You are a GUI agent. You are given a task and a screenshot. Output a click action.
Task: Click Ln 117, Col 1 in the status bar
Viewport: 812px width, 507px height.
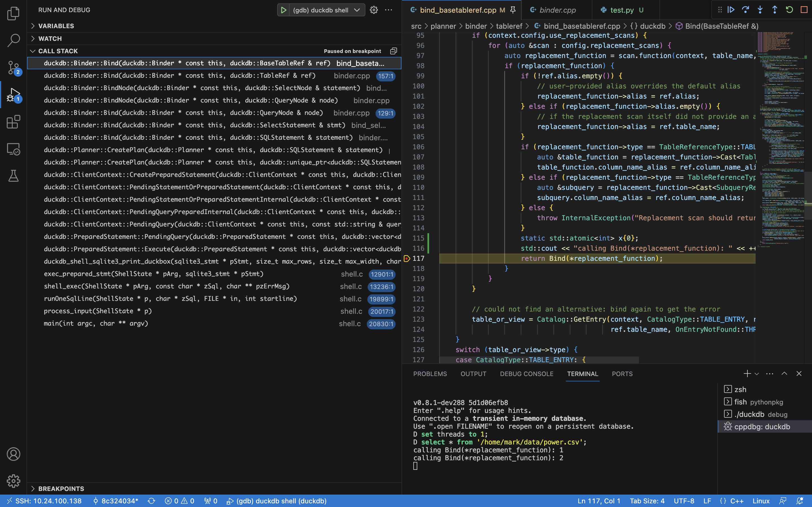pyautogui.click(x=599, y=501)
